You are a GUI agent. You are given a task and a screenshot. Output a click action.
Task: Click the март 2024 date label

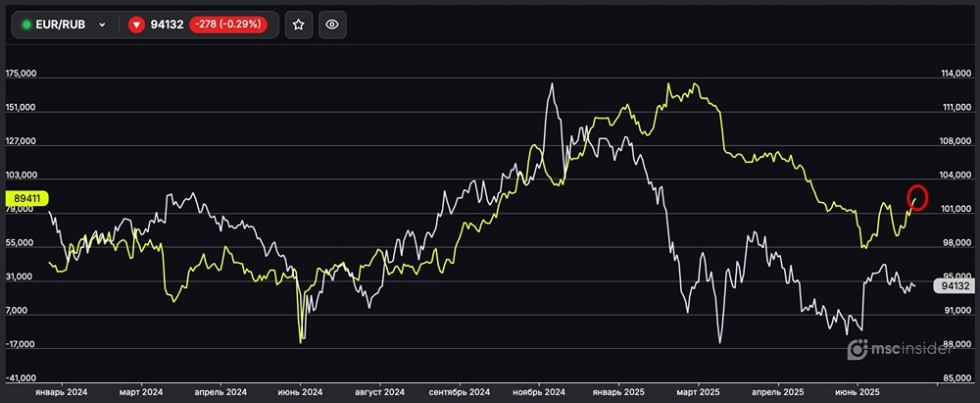[140, 392]
